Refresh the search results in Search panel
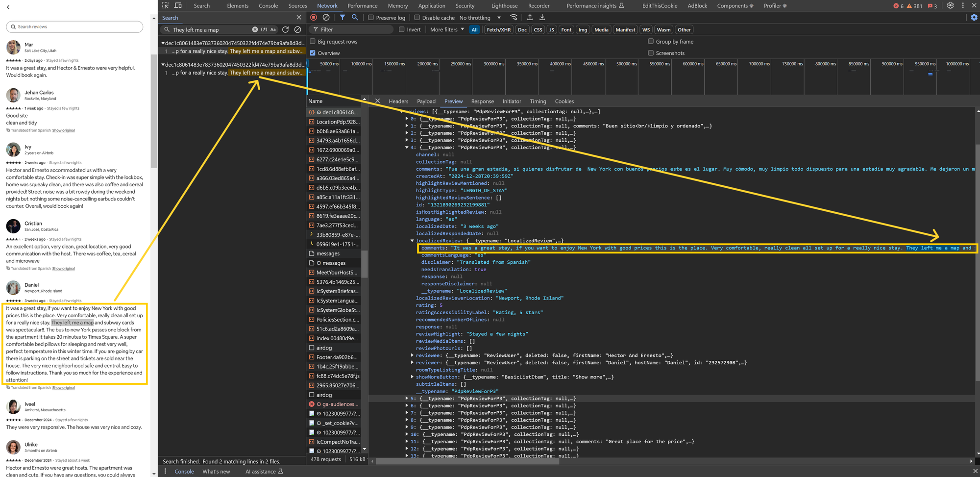Screen dimensions: 980x477 [x=286, y=29]
